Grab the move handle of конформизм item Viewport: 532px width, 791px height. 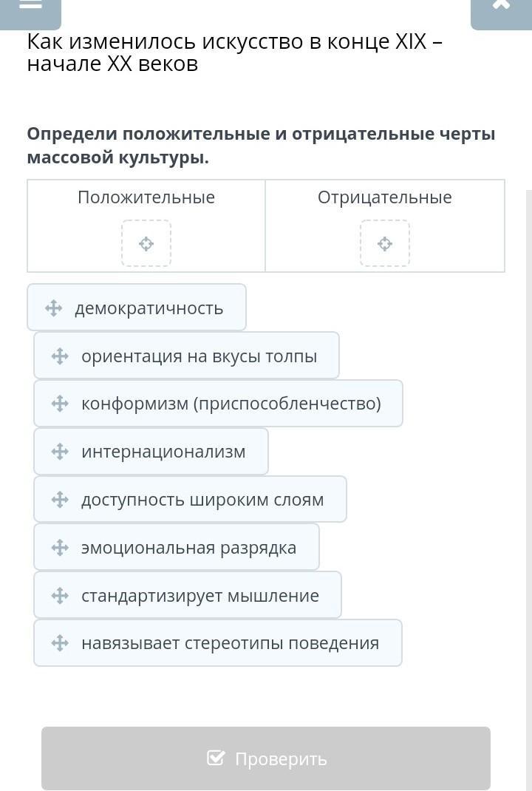point(60,404)
